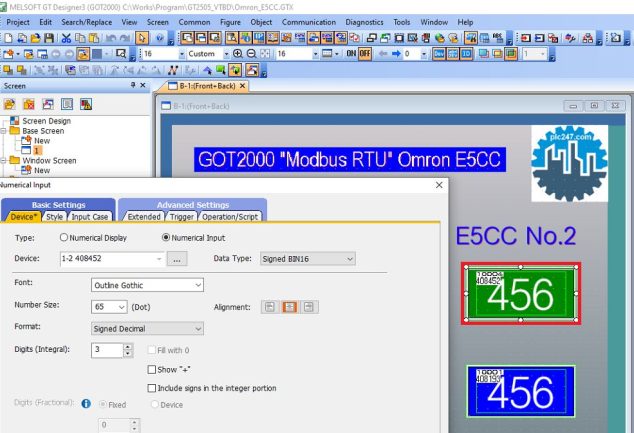Viewport: 634px width, 433px height.
Task: Open the Data Type Signed BIN16 dropdown
Action: tap(350, 259)
